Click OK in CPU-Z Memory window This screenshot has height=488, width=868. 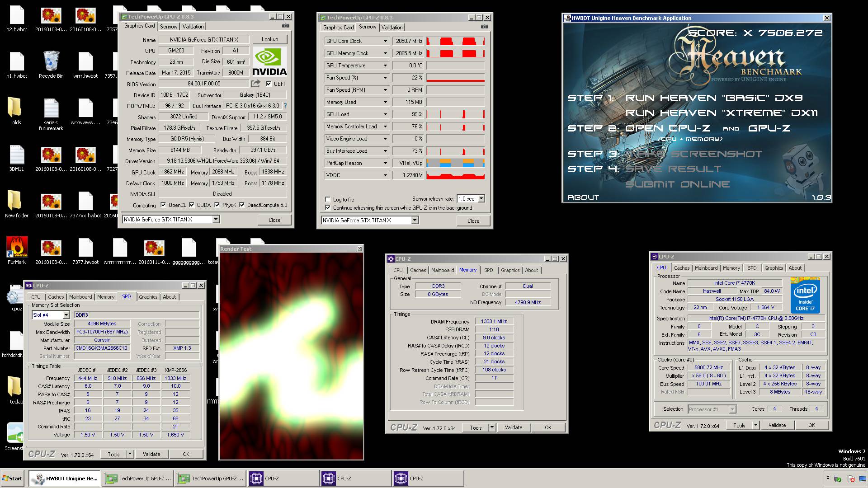(x=548, y=427)
